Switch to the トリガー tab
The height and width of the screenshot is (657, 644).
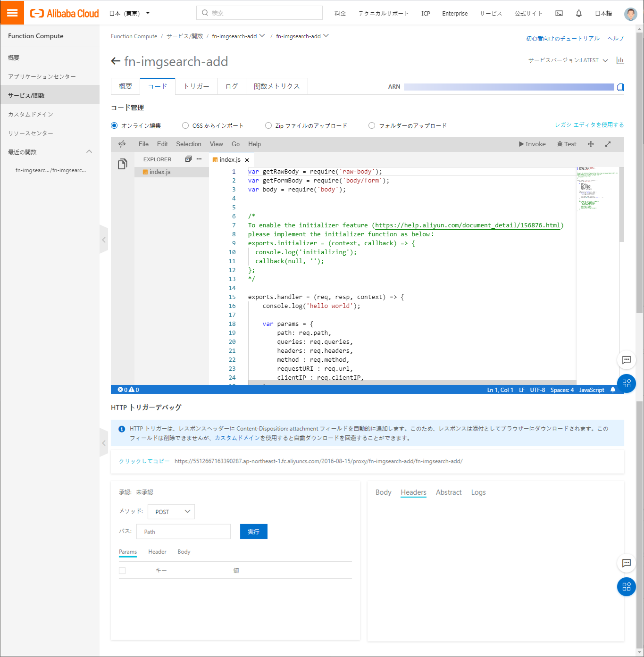click(x=196, y=86)
